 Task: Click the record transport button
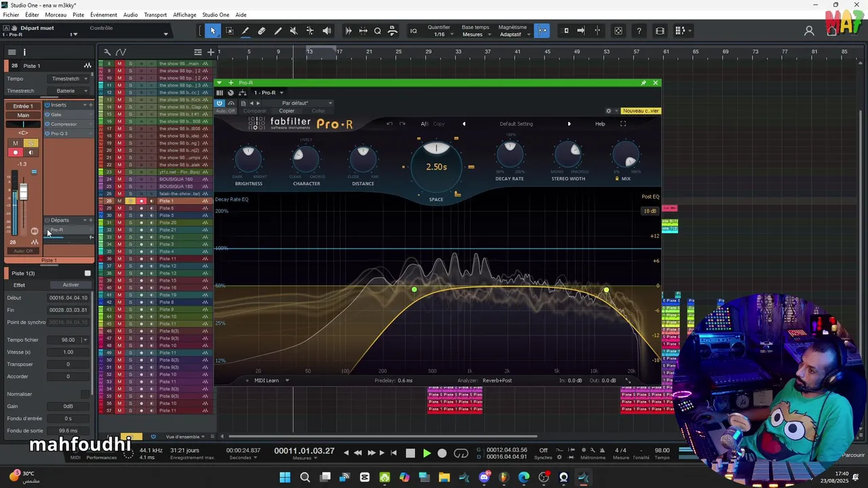tap(442, 453)
